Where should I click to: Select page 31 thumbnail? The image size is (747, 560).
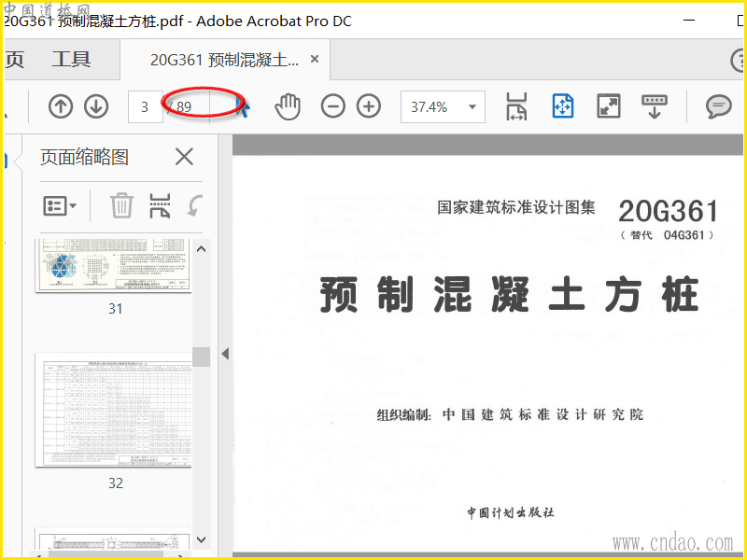[x=113, y=265]
